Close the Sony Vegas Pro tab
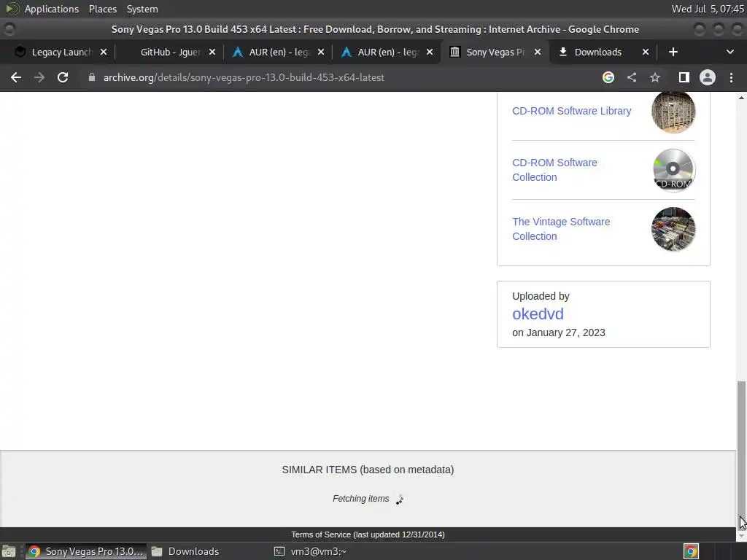Screen dimensions: 747x560 tap(538, 52)
